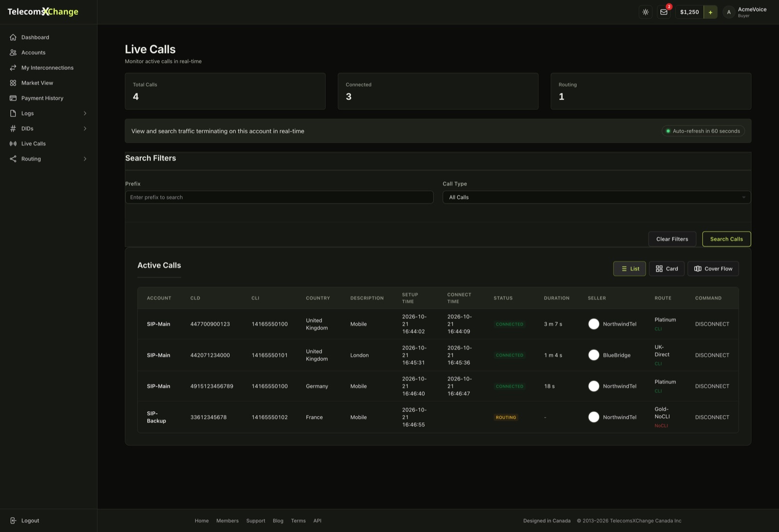The height and width of the screenshot is (532, 779).
Task: Switch to List view
Action: (x=630, y=269)
